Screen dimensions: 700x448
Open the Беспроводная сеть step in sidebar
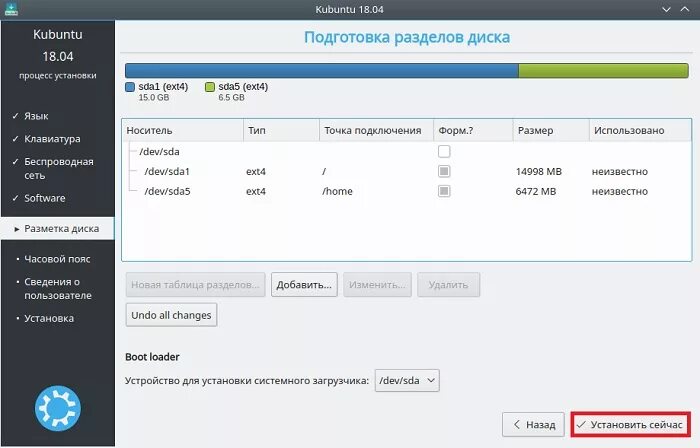click(58, 168)
